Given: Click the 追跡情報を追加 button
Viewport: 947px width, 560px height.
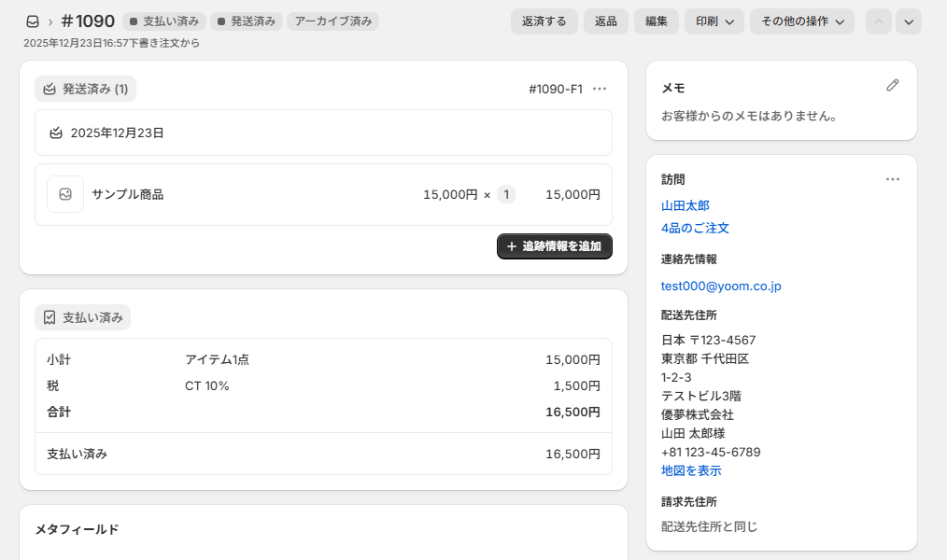Looking at the screenshot, I should [x=555, y=246].
